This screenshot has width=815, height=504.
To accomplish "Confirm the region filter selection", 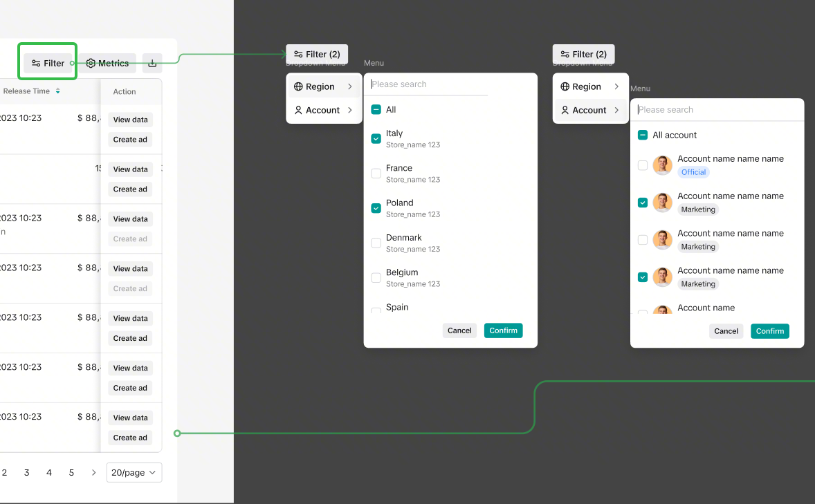I will (503, 330).
